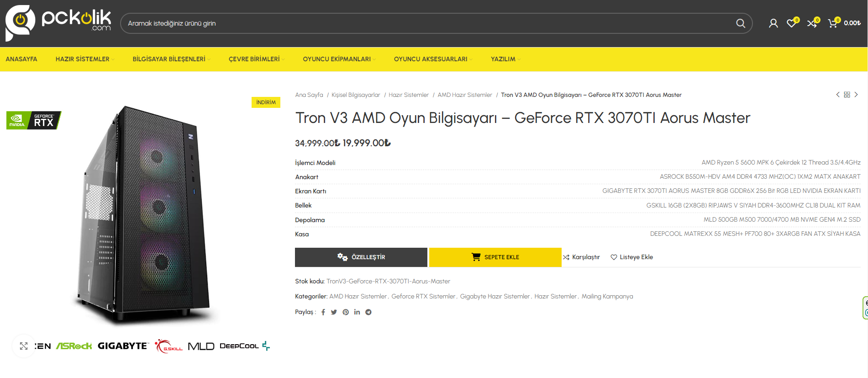Click the G.SKILL brand logo

(x=168, y=346)
